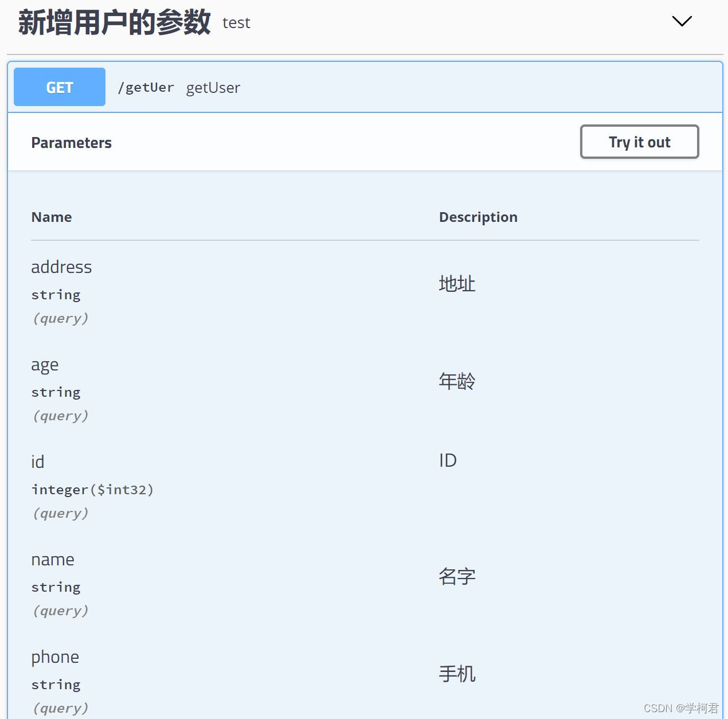Collapse the 新增用户的参数 section with chevron

[x=682, y=22]
